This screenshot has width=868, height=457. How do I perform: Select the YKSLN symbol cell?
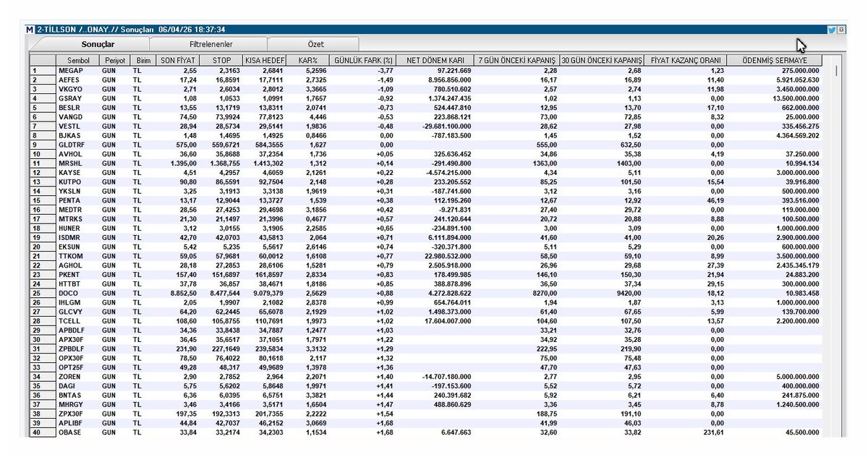(78, 192)
